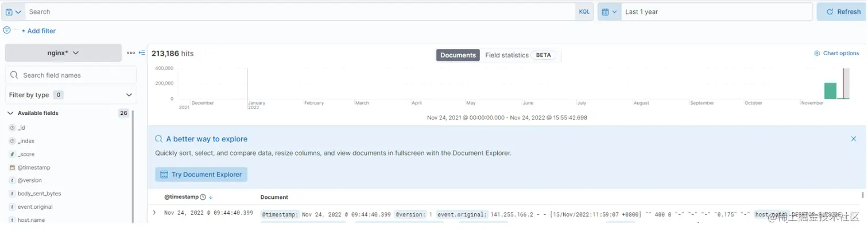Click the Add filter link
868x231 pixels.
pyautogui.click(x=38, y=31)
